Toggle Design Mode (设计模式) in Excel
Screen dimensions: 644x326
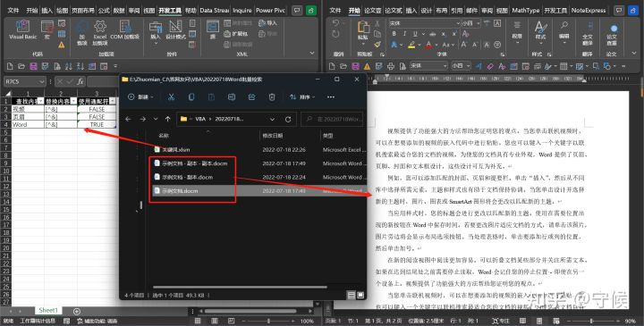click(175, 30)
